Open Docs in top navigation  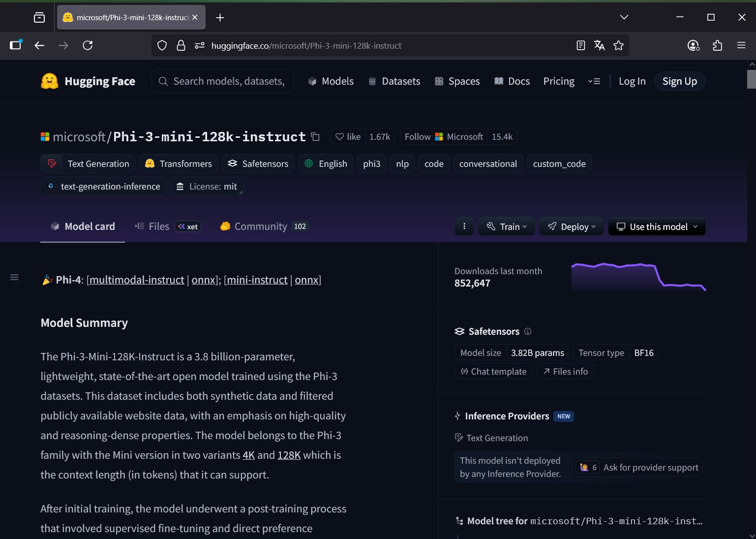(512, 81)
